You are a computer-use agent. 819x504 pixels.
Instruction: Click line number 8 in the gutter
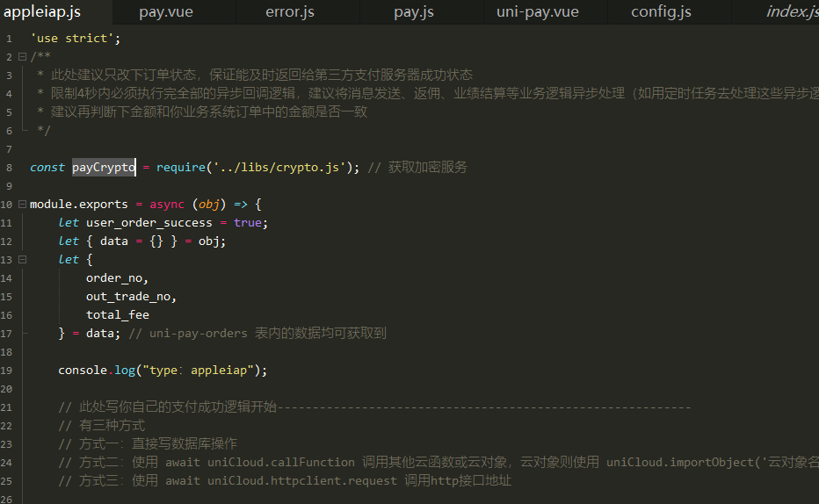(8, 167)
